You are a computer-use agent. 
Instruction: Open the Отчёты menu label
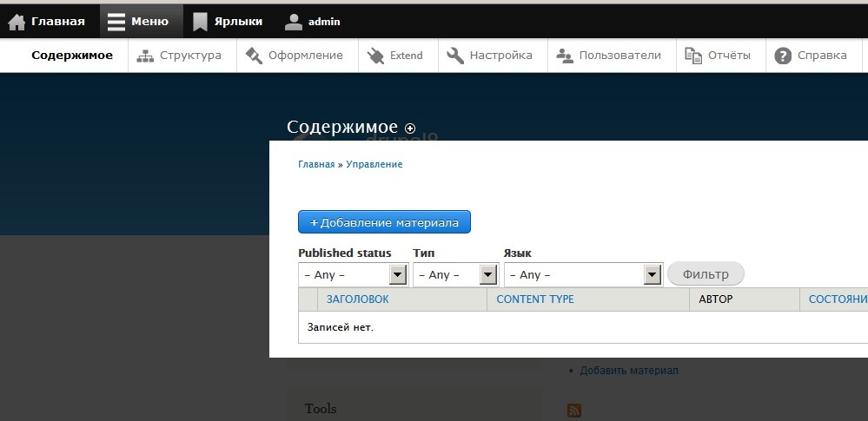(x=729, y=56)
